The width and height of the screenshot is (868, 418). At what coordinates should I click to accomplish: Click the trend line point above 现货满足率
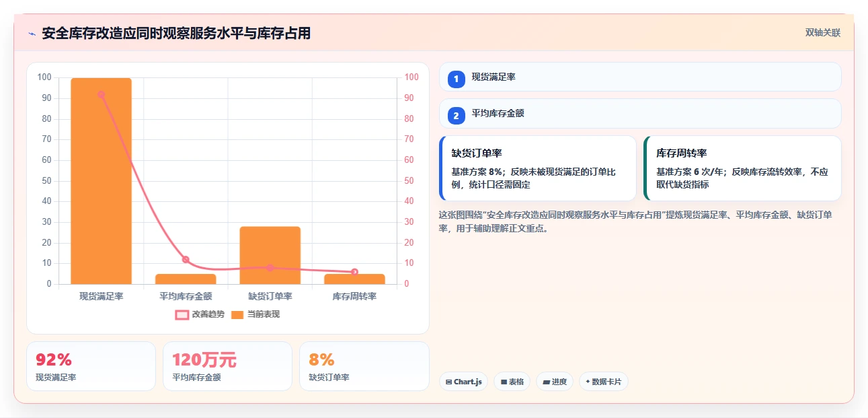coord(102,95)
